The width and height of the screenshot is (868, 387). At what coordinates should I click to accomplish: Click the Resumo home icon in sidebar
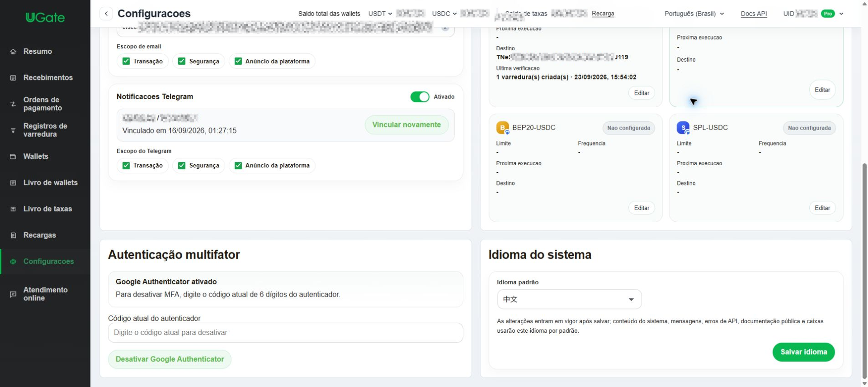pos(13,52)
